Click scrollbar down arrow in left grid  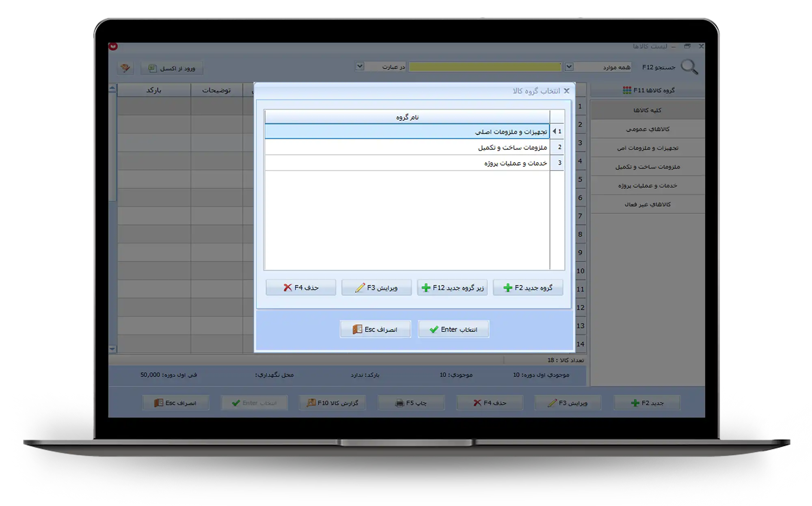[112, 349]
